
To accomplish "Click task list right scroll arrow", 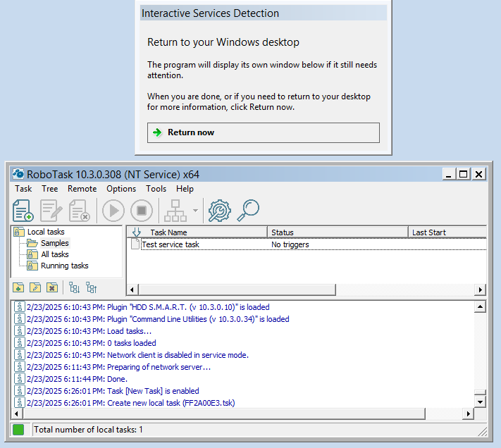I will (481, 290).
